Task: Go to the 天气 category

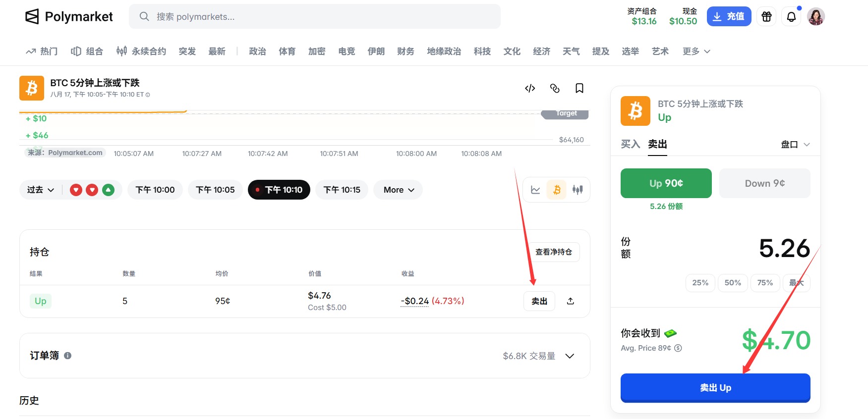Action: (571, 52)
